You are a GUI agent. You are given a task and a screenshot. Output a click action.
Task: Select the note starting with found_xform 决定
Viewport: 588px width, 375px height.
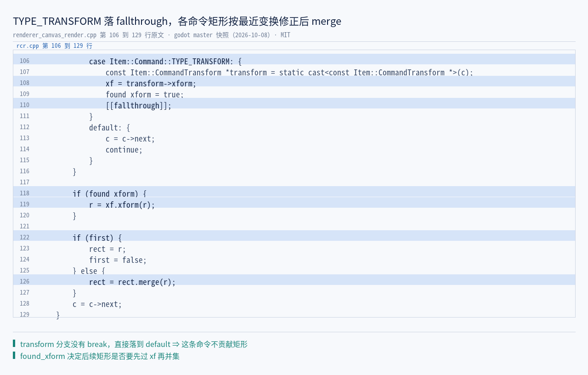tap(100, 356)
